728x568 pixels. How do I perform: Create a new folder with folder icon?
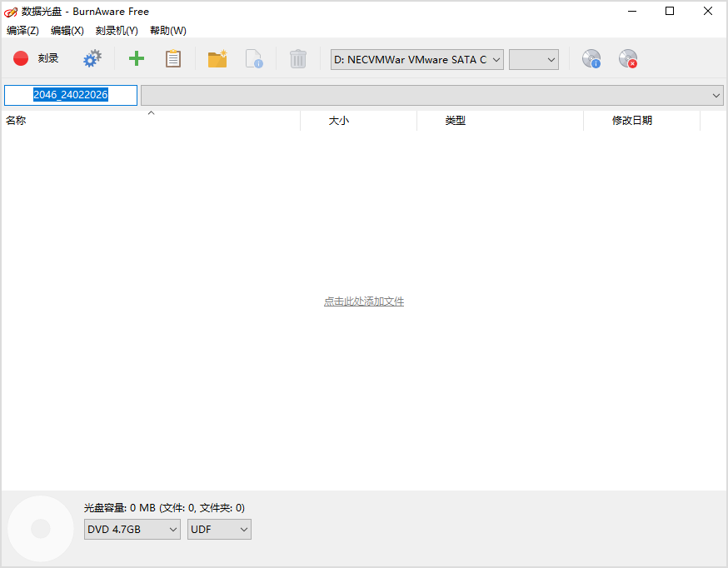[217, 58]
